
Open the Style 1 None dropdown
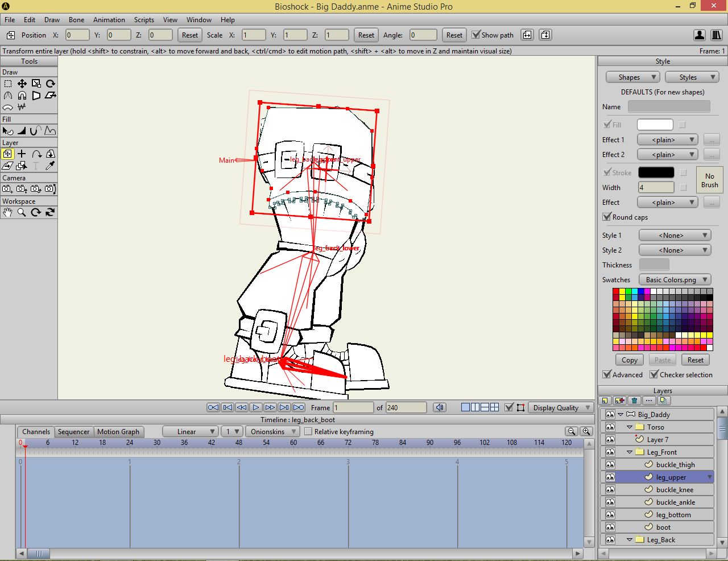[675, 236]
